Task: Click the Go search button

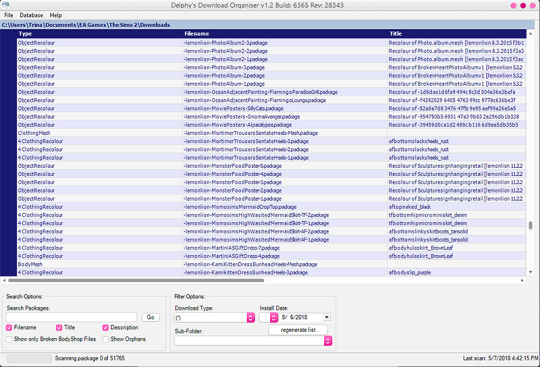Action: point(150,317)
